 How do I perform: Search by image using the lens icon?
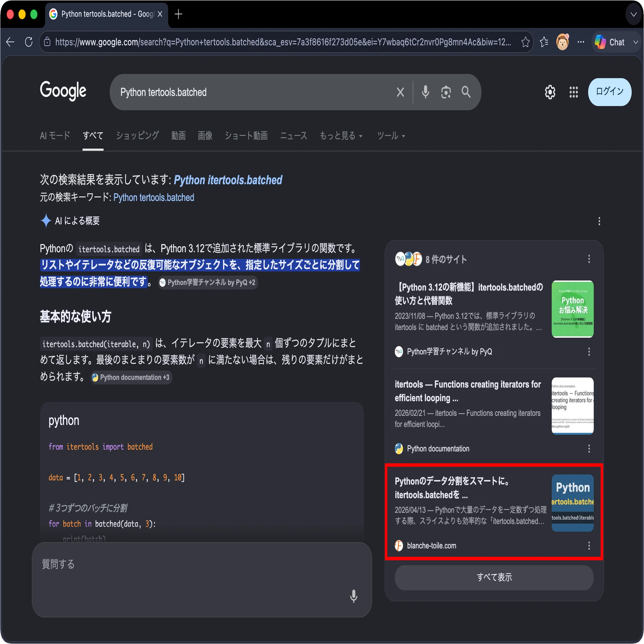(x=446, y=92)
